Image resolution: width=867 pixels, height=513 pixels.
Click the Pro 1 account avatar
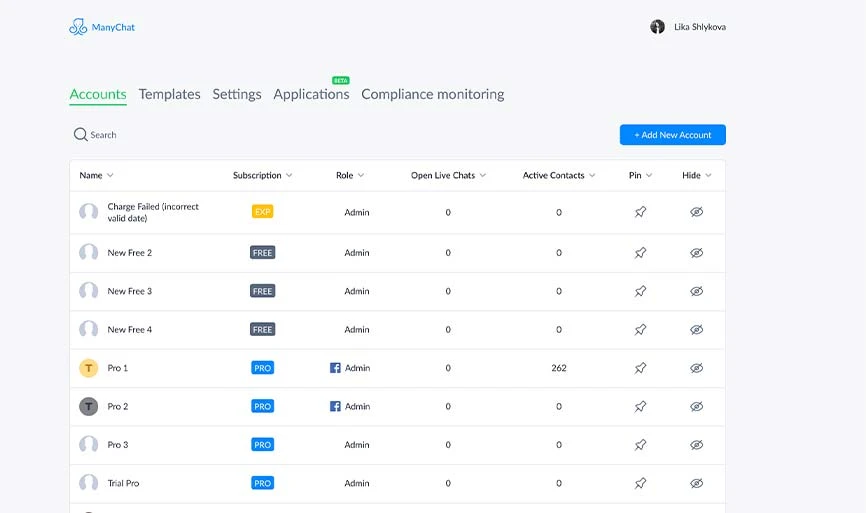pos(89,368)
